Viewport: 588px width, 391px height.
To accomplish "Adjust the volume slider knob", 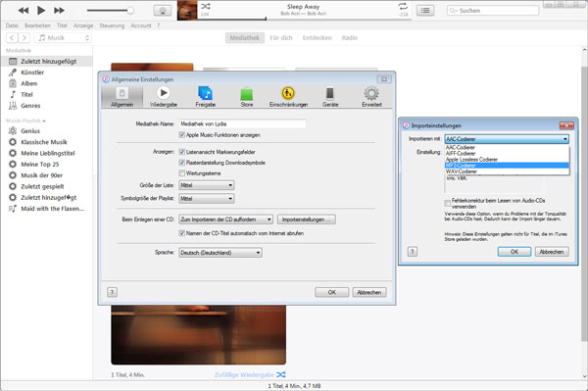I will pos(130,11).
